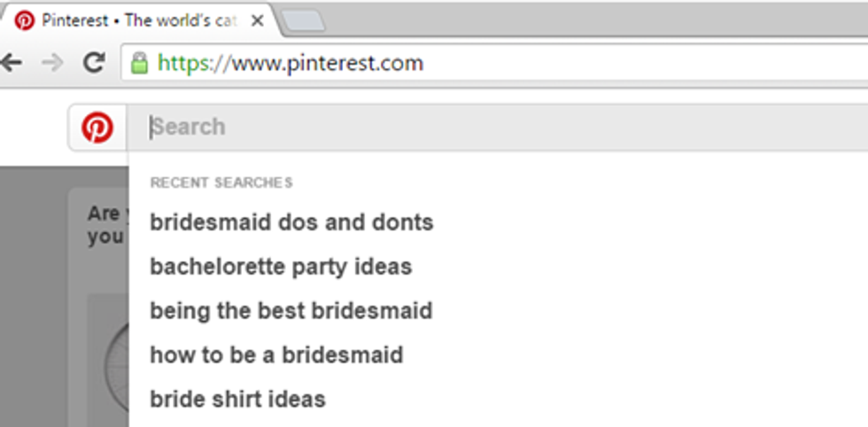Image resolution: width=868 pixels, height=427 pixels.
Task: Reload the Pinterest page
Action: point(93,63)
